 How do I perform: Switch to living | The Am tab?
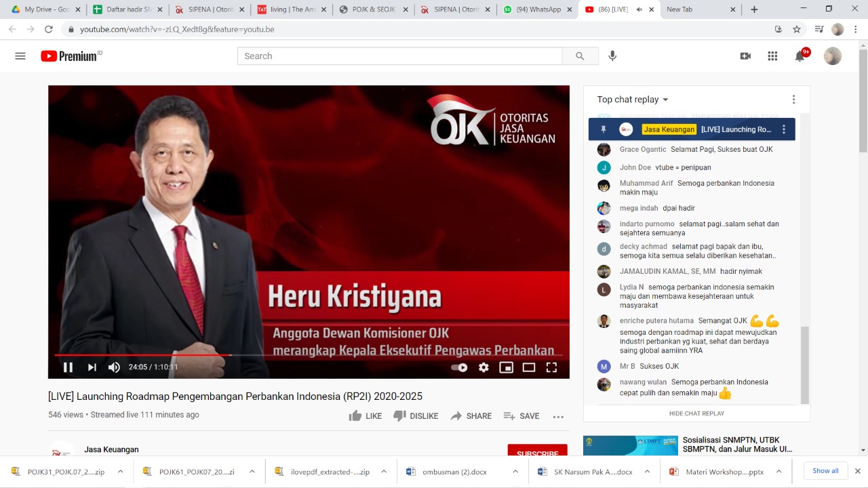[x=292, y=9]
